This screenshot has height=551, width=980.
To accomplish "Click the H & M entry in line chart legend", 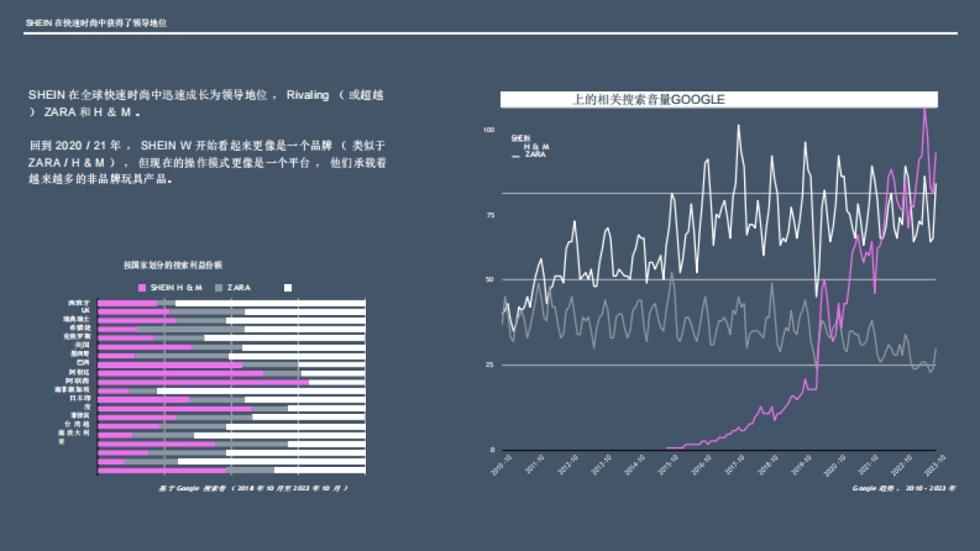I will point(536,146).
